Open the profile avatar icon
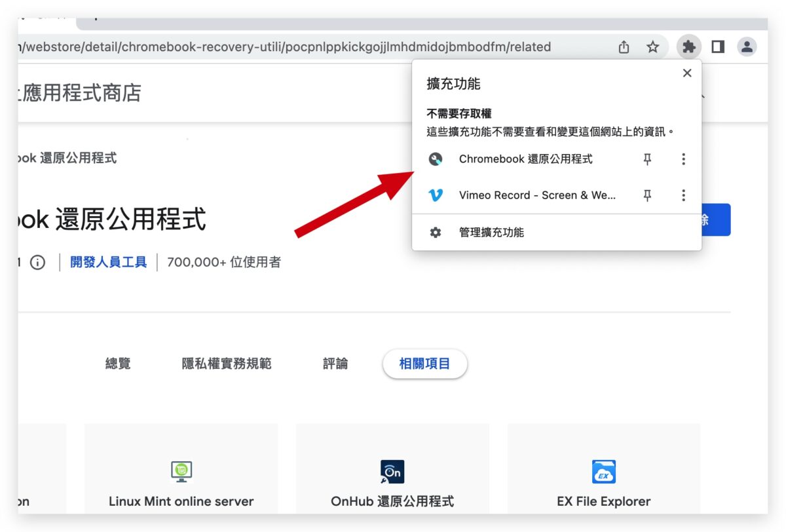This screenshot has width=786, height=532. 747,47
